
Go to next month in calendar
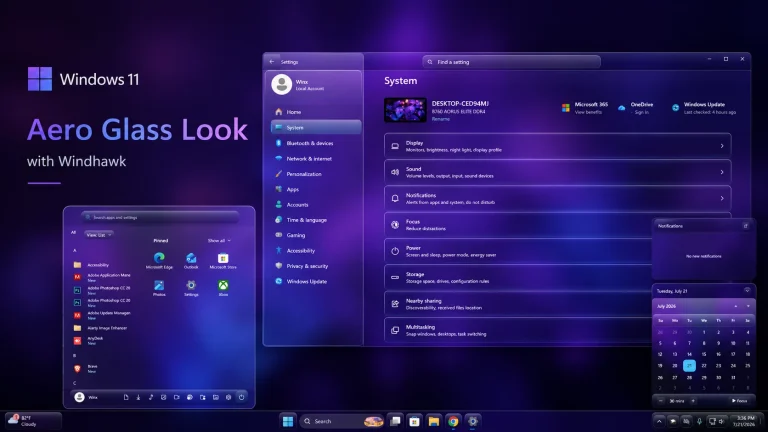coord(748,306)
